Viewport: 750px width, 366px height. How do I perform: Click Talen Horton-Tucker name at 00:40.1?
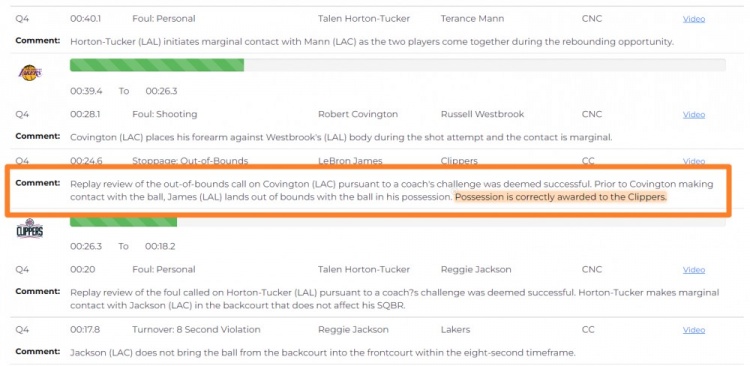point(364,19)
